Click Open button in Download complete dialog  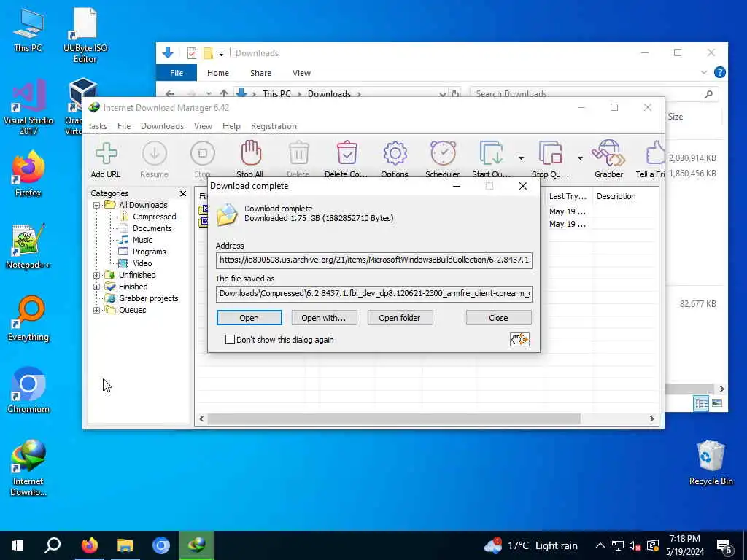pyautogui.click(x=249, y=318)
